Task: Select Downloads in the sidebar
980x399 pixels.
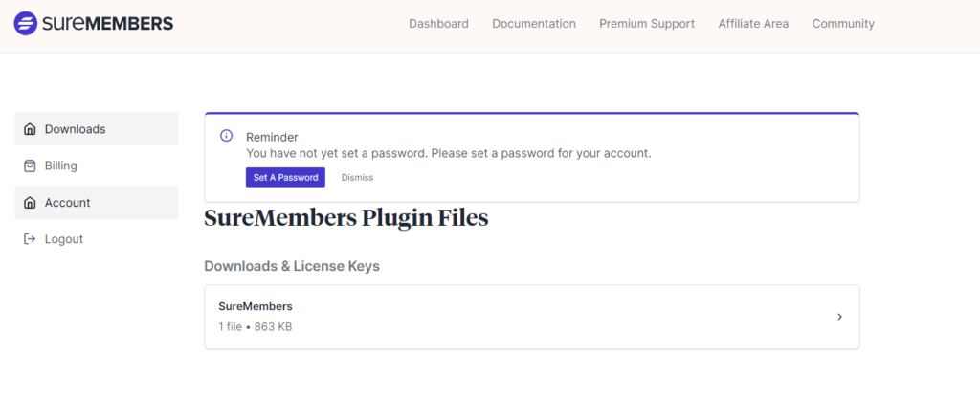Action: [97, 128]
